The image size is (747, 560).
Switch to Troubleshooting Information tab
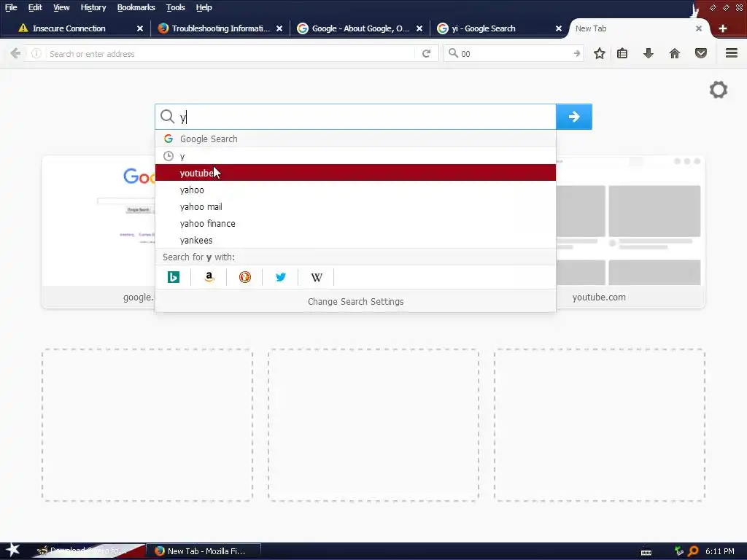(x=220, y=28)
